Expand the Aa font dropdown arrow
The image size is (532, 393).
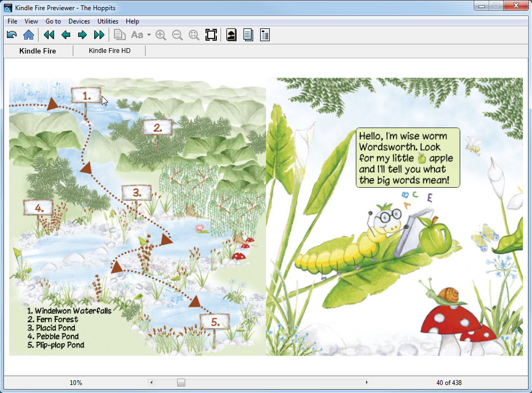click(x=149, y=36)
